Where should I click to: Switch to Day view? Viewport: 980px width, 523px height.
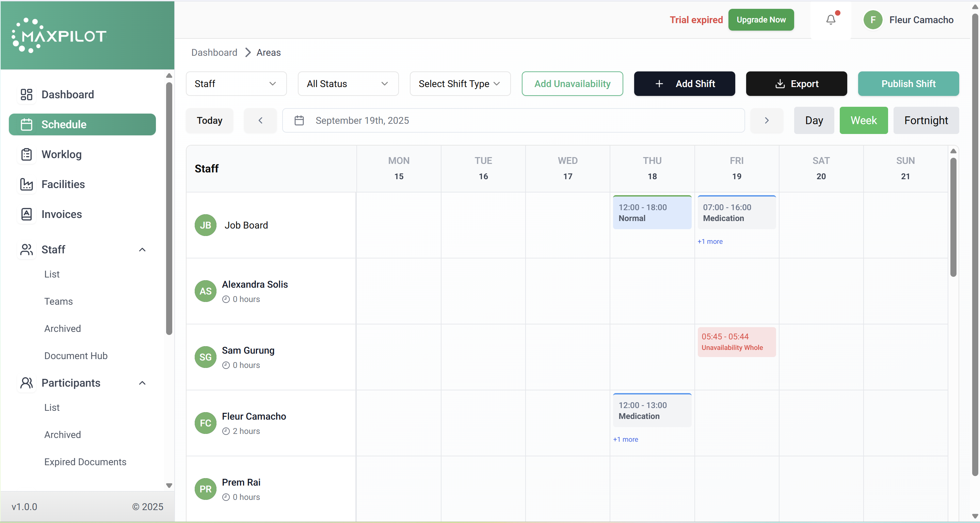[814, 120]
